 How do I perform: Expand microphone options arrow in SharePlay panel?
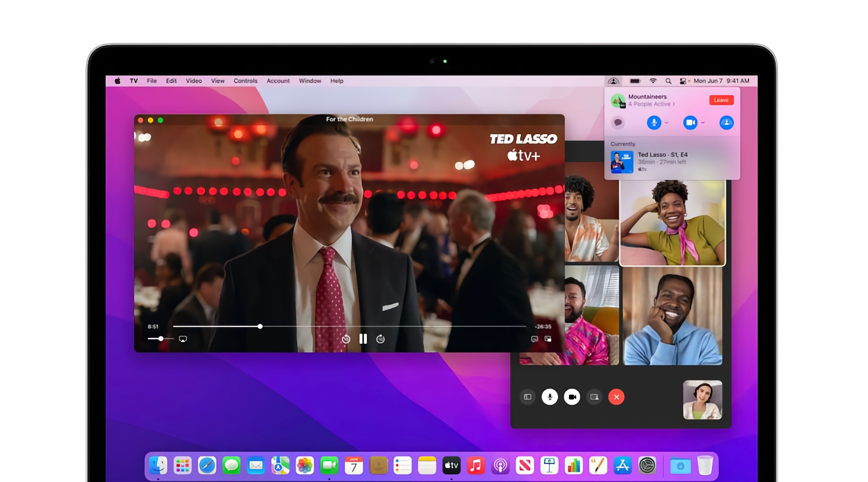(667, 123)
